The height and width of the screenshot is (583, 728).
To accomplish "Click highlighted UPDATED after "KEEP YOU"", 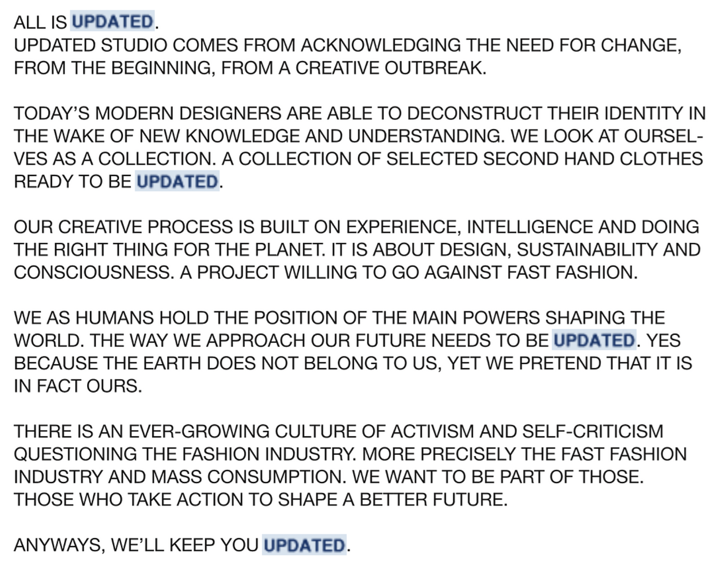I will coord(304,545).
